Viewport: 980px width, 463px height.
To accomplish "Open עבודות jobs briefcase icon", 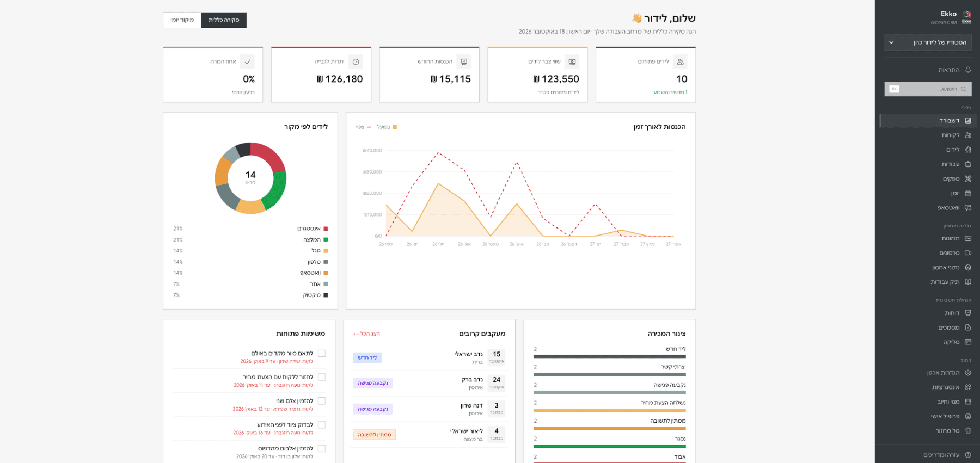I will [968, 164].
